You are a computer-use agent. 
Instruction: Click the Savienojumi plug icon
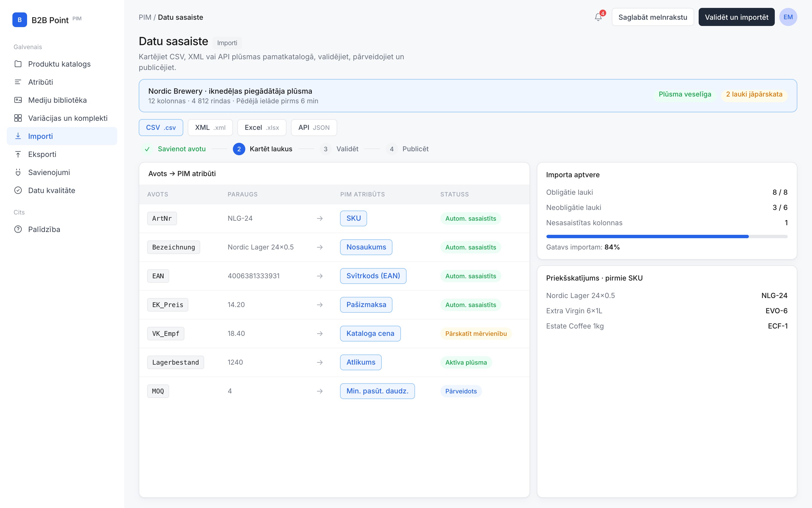(x=18, y=172)
